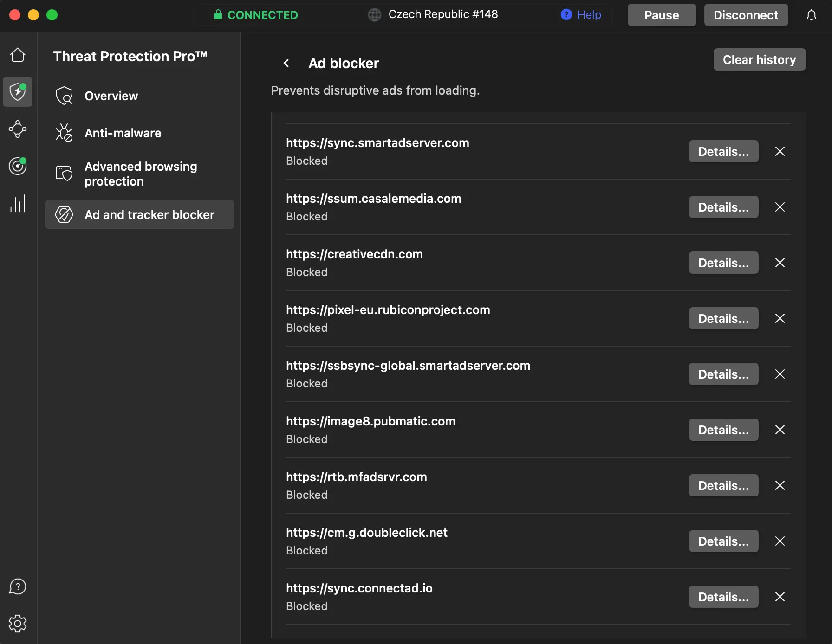The width and height of the screenshot is (832, 644).
Task: Open Details for sync.smartadserver.com
Action: tap(723, 152)
